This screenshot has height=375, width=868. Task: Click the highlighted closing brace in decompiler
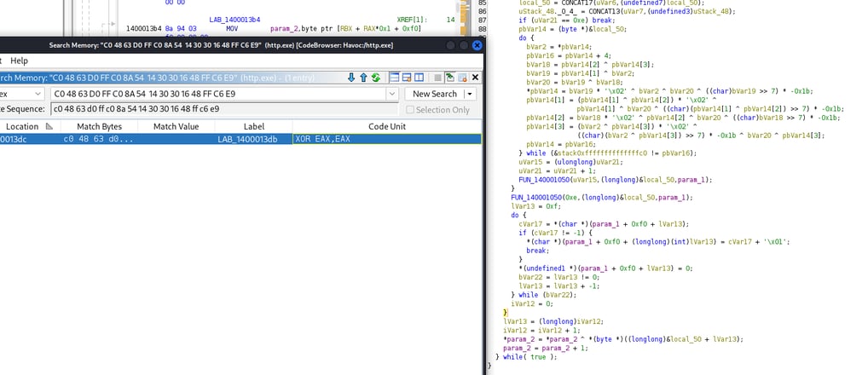(x=505, y=313)
